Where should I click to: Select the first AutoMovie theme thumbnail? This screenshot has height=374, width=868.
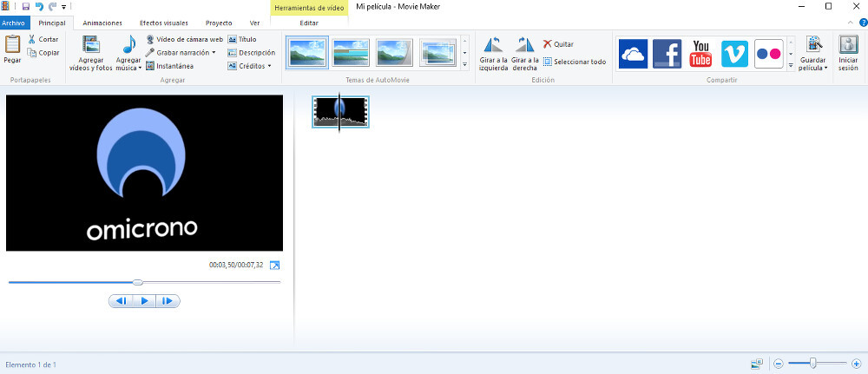click(x=307, y=53)
